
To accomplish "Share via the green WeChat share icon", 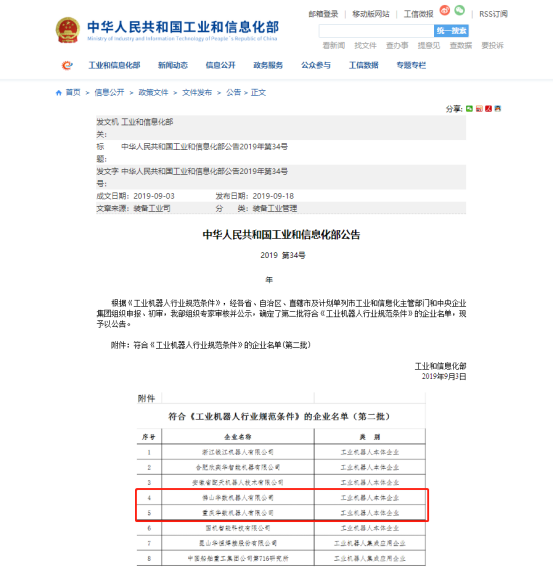I will 469,109.
